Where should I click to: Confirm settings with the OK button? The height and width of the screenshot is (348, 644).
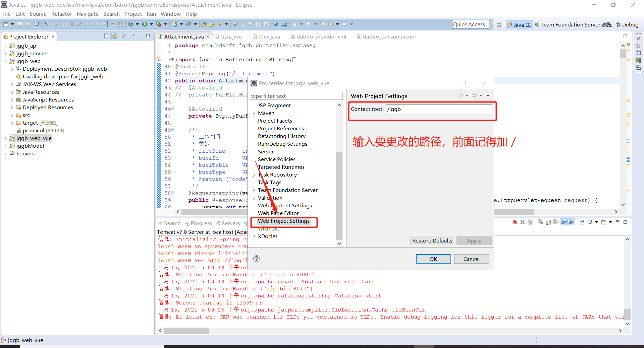click(433, 259)
